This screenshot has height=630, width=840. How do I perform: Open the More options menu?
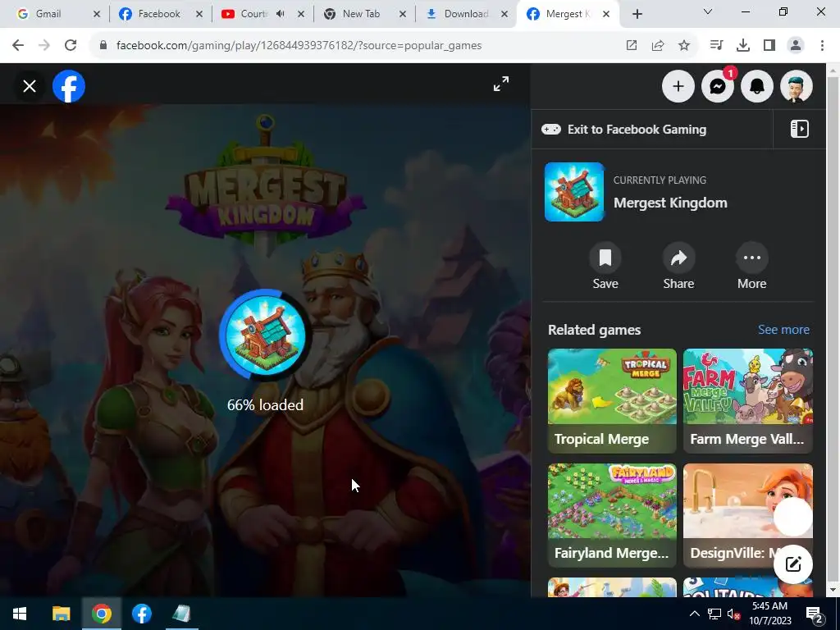pos(751,267)
